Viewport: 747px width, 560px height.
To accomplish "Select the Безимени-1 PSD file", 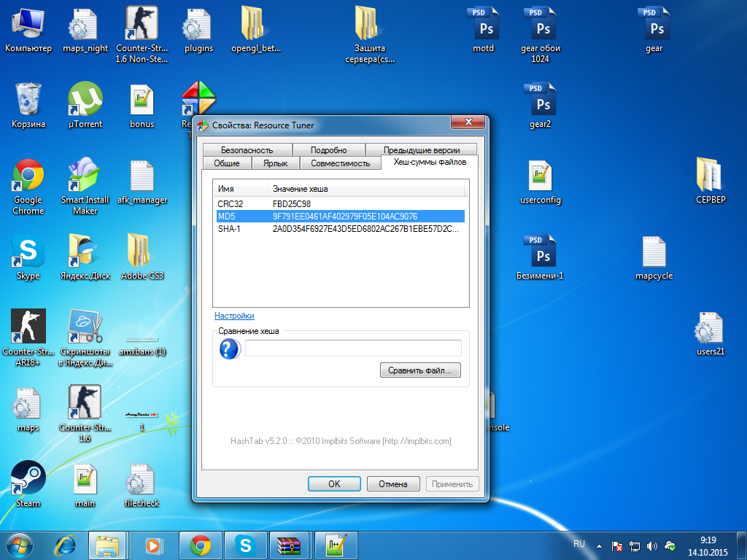I will pos(541,257).
